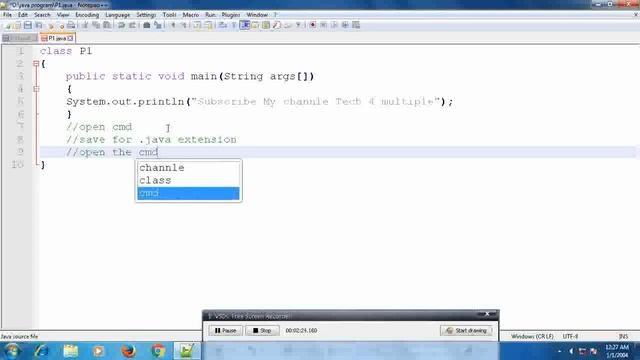Click the Folder as Workspace icon

288,25
